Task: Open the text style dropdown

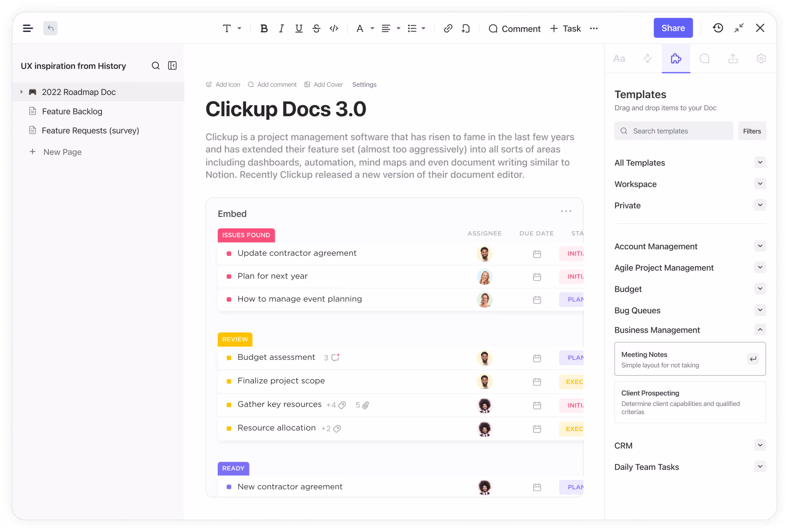Action: (231, 28)
